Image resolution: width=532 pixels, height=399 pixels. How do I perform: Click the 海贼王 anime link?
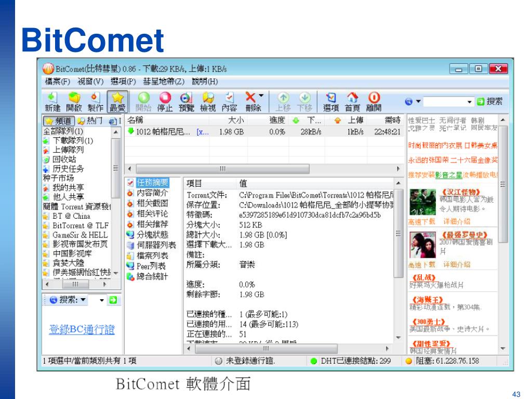[428, 300]
